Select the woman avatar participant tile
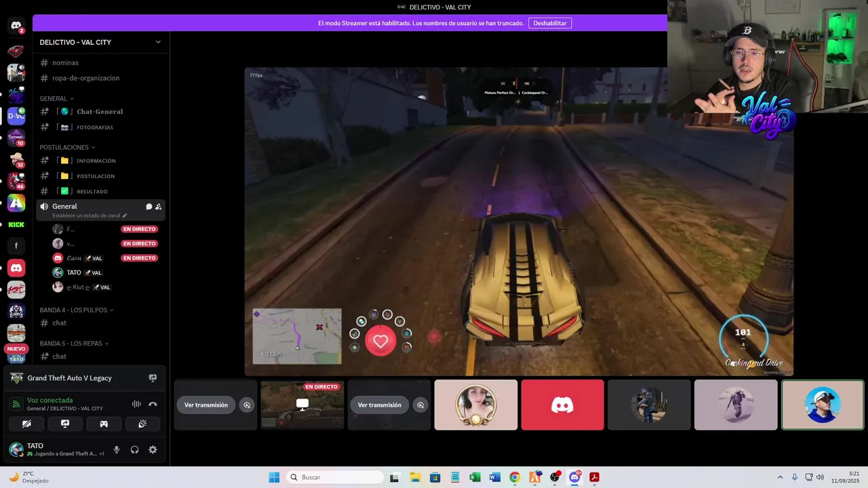 point(476,405)
